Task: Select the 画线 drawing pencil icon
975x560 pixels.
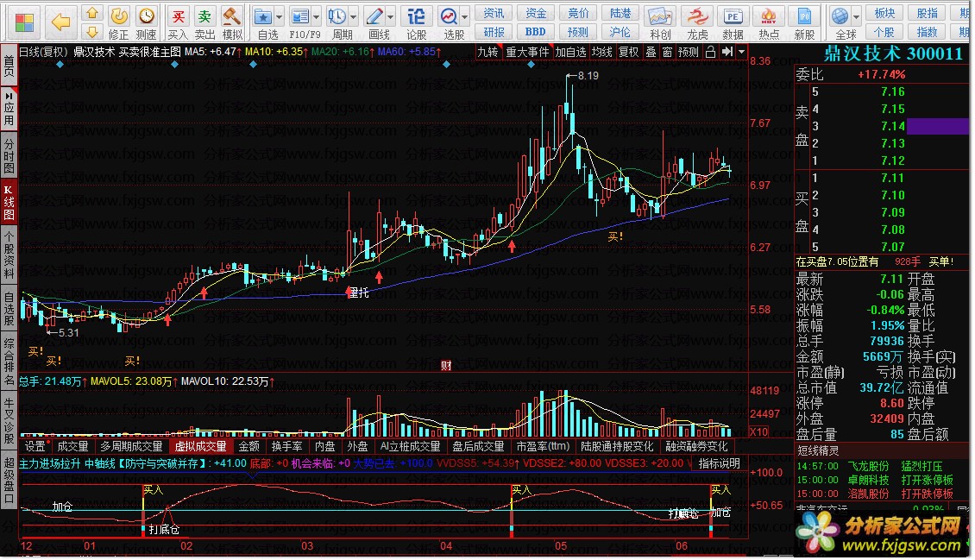Action: 375,16
